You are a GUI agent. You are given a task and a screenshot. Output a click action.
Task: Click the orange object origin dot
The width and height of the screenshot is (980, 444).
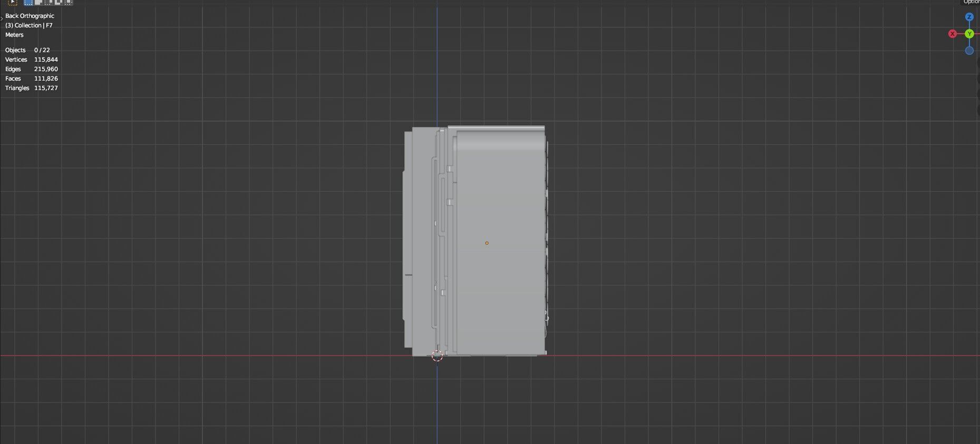pos(487,243)
